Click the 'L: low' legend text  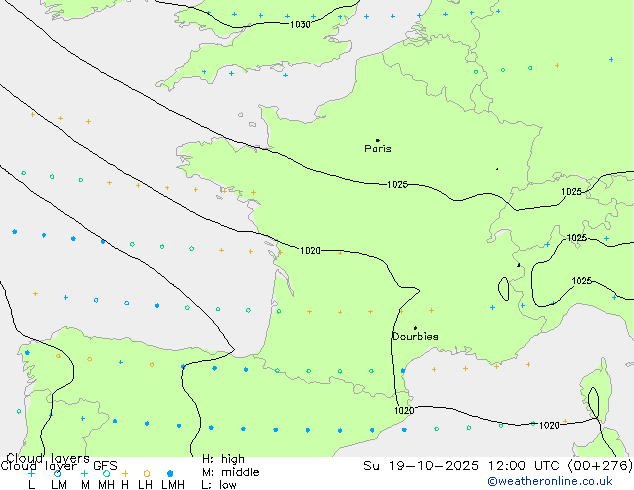coord(219,484)
